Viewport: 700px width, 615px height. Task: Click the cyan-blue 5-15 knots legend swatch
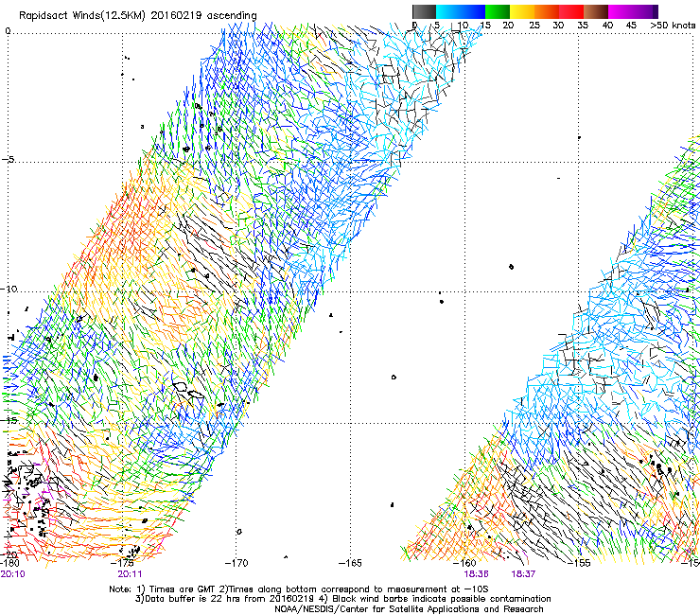[x=461, y=11]
